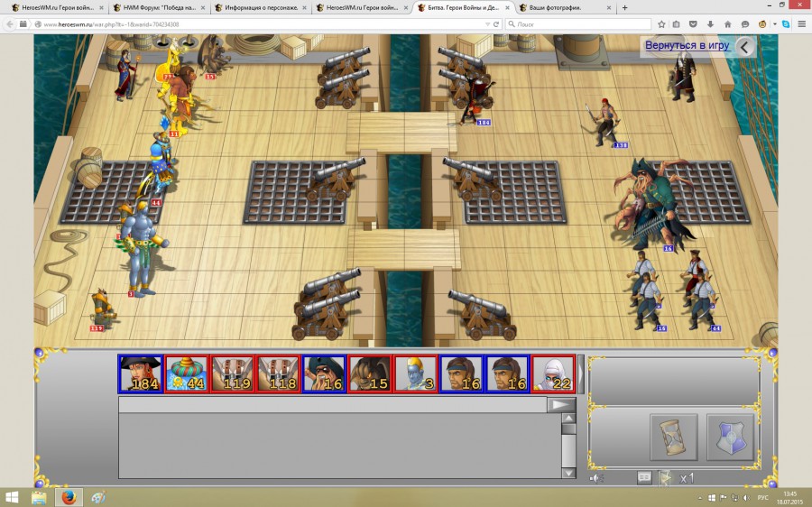Select the turn queue portrait numbered 118
The height and width of the screenshot is (507, 812).
278,373
